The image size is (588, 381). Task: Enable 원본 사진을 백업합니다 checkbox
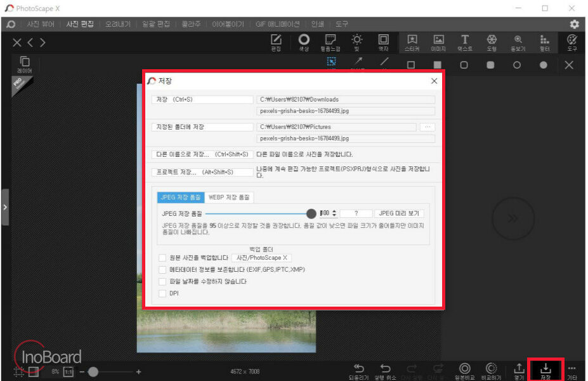point(162,258)
